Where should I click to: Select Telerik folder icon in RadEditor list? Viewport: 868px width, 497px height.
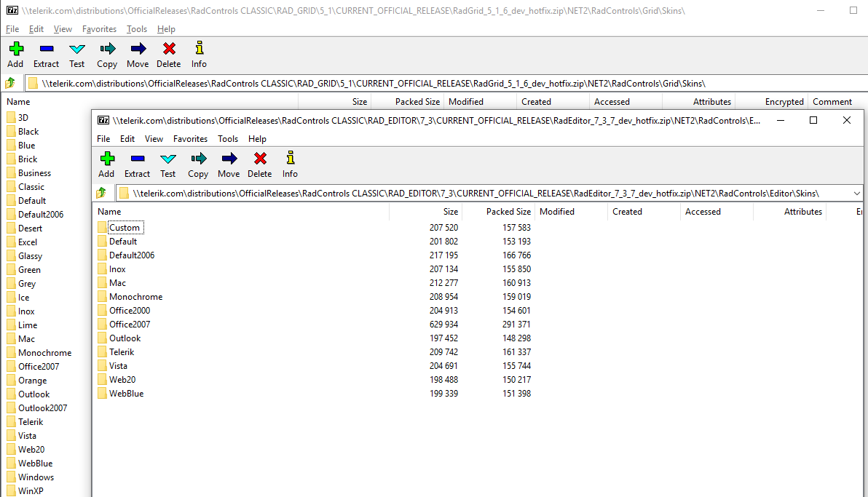tap(102, 351)
